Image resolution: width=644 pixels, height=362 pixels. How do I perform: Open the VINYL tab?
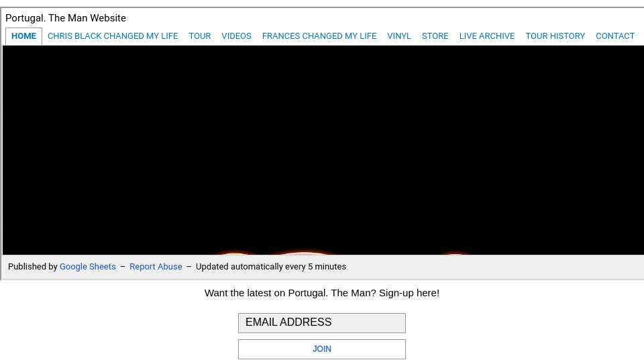[x=399, y=36]
